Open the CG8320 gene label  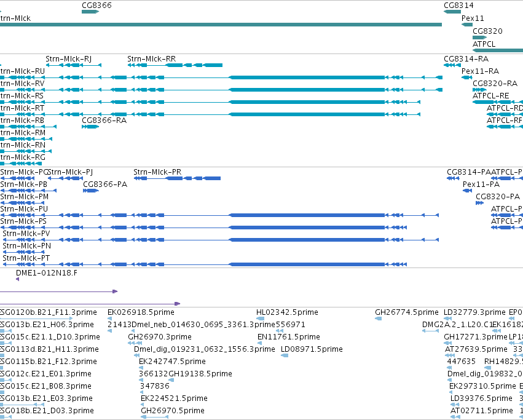pyautogui.click(x=487, y=31)
